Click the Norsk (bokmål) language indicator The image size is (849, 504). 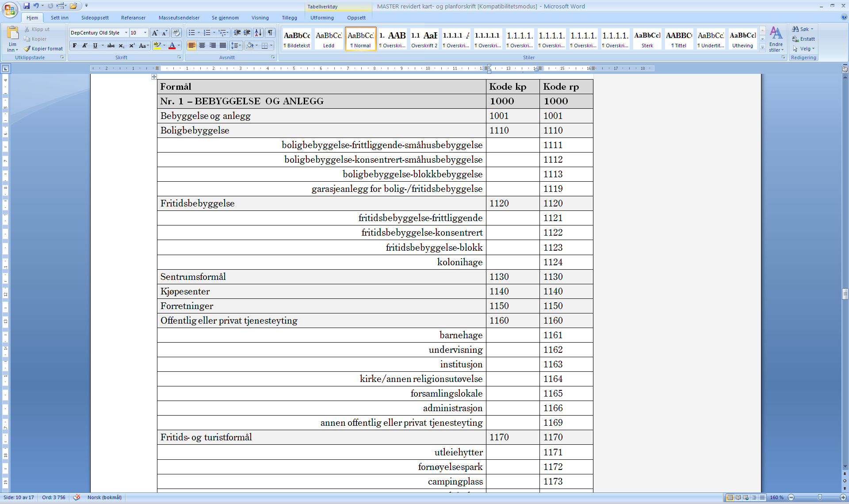click(104, 497)
